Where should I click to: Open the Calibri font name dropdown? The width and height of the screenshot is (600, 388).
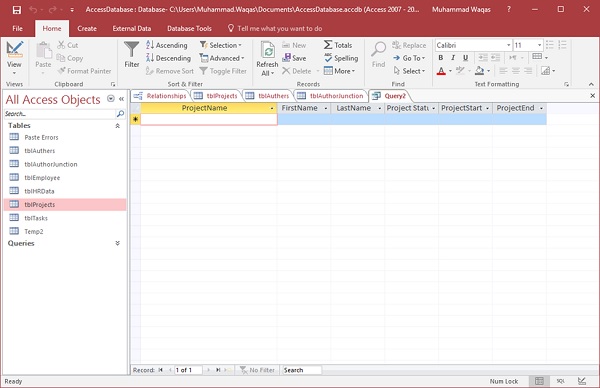509,45
